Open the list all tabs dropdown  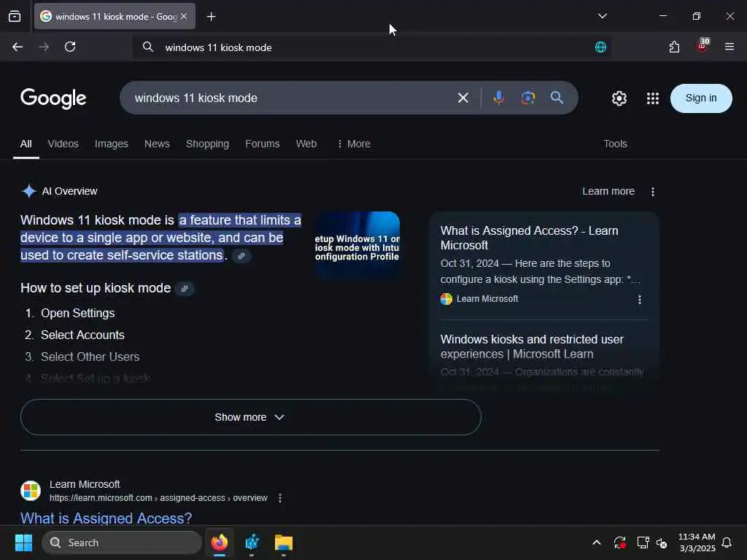click(602, 16)
